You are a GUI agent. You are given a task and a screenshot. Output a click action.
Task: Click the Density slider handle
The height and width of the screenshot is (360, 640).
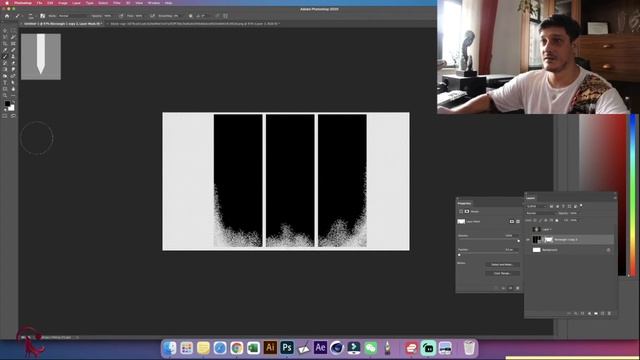pos(518,241)
